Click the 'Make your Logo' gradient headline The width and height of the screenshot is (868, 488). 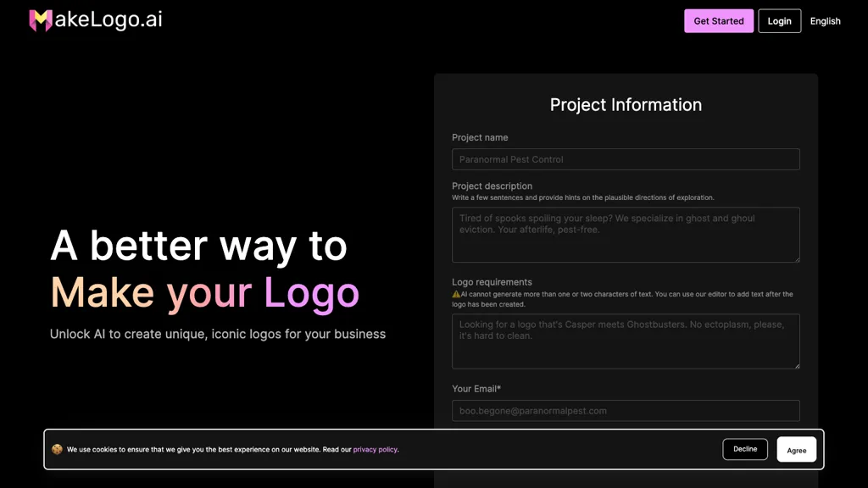(205, 293)
